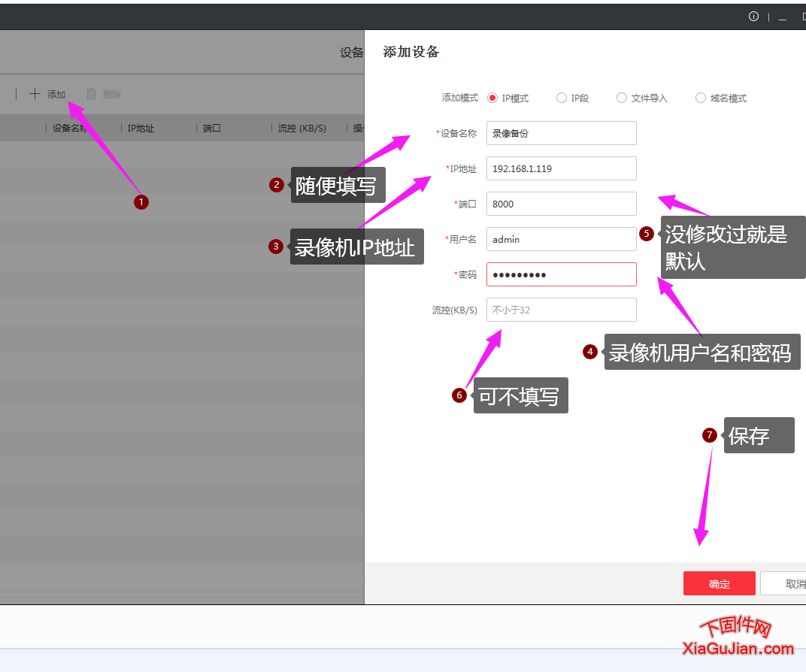Select the 域名模式 radio button
The image size is (806, 672).
pyautogui.click(x=700, y=98)
